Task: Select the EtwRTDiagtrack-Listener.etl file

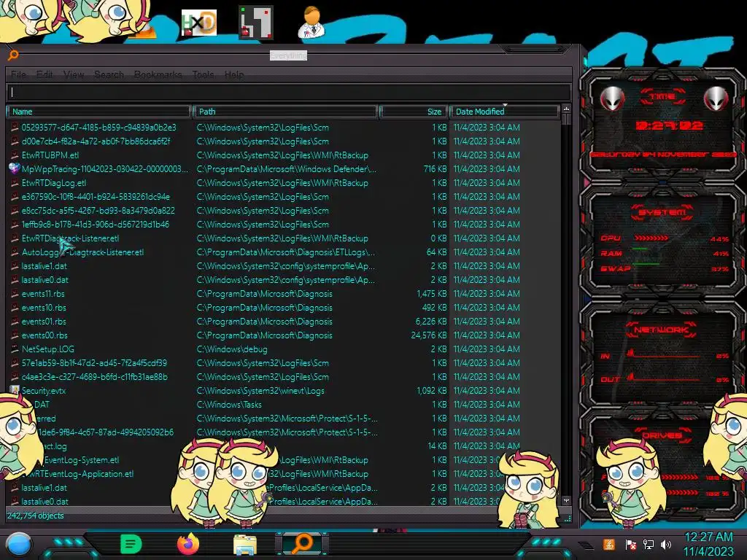Action: [x=70, y=238]
